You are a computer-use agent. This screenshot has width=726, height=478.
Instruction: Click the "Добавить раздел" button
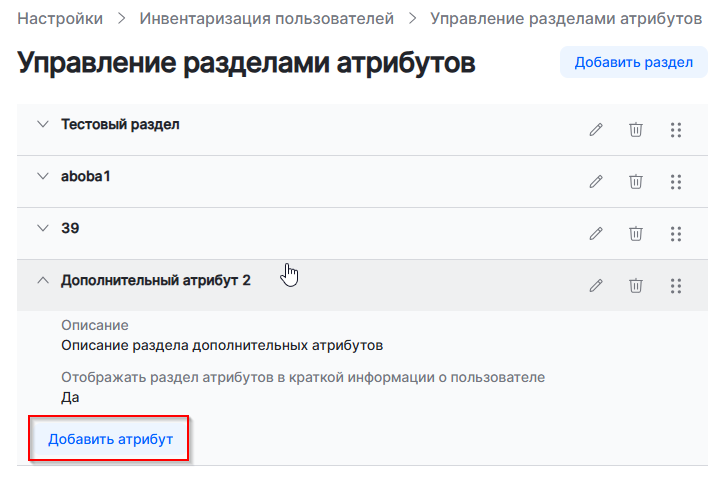[x=633, y=62]
